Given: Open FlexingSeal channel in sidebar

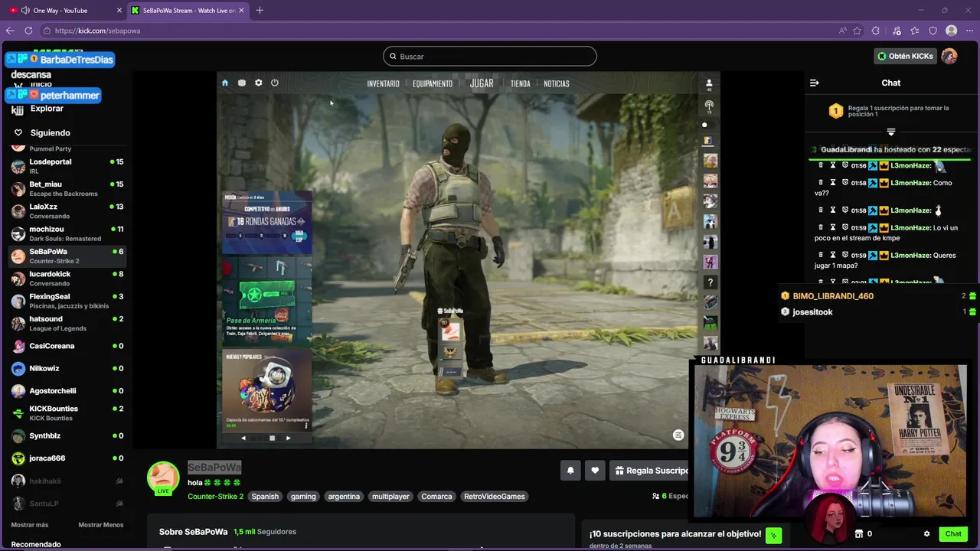Looking at the screenshot, I should (67, 301).
